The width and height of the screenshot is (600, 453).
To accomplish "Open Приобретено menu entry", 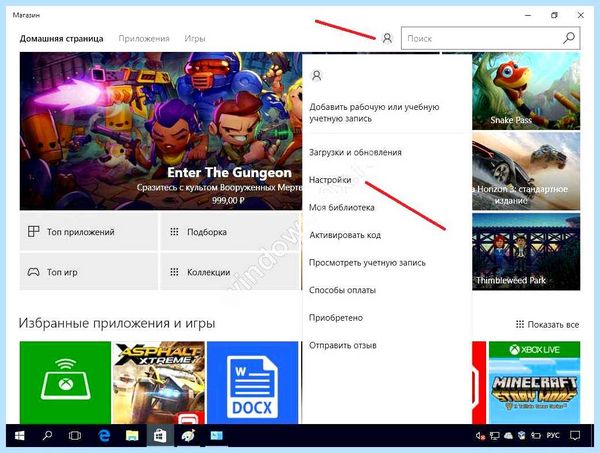I will click(x=336, y=318).
